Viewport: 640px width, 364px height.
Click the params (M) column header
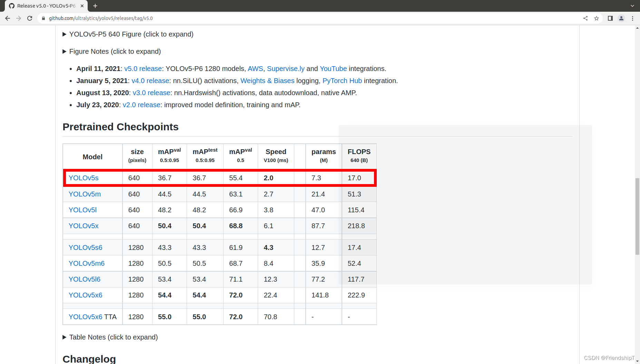(324, 156)
